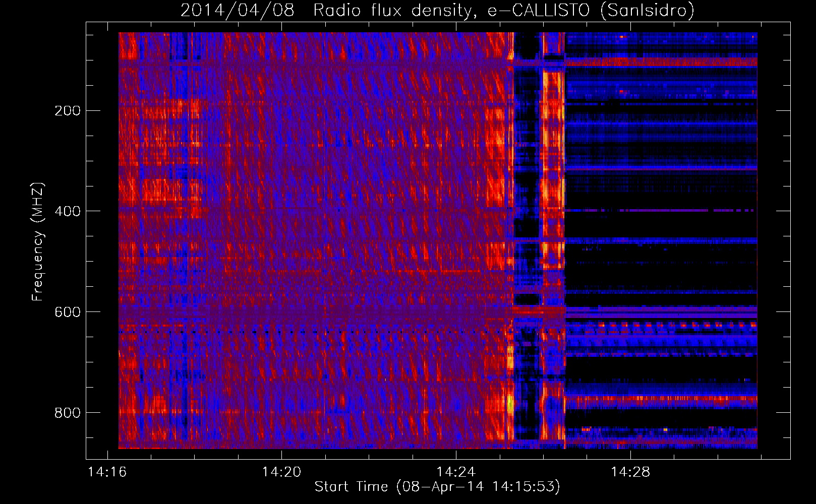Click the 14:16 time tick label
Image resolution: width=816 pixels, height=504 pixels.
point(107,472)
